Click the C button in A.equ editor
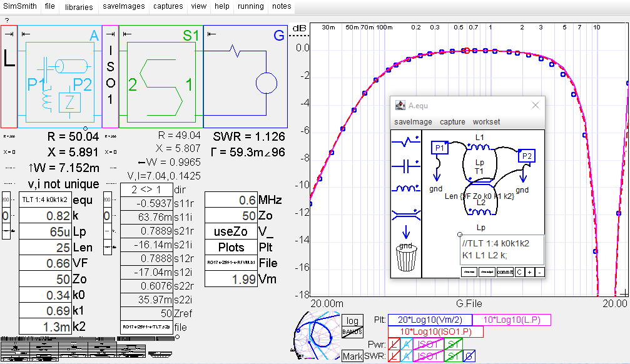This screenshot has height=364, width=630. coord(519,272)
